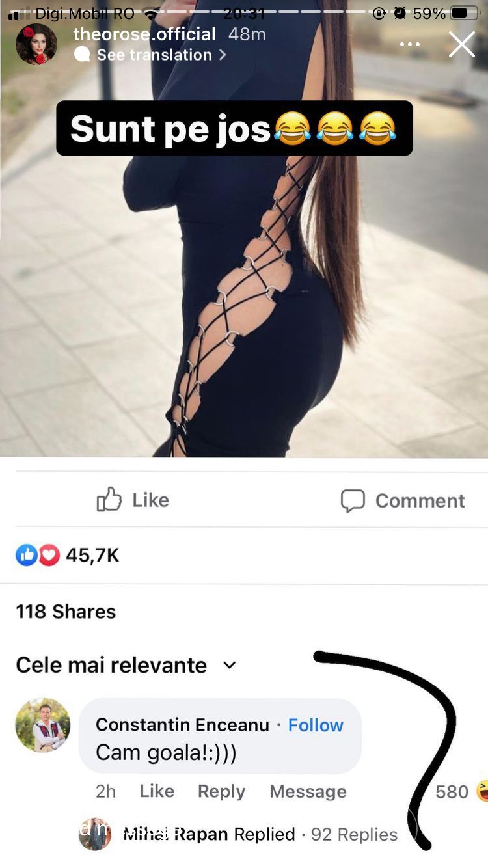
Task: Tap the theorose.official username
Action: tap(144, 34)
